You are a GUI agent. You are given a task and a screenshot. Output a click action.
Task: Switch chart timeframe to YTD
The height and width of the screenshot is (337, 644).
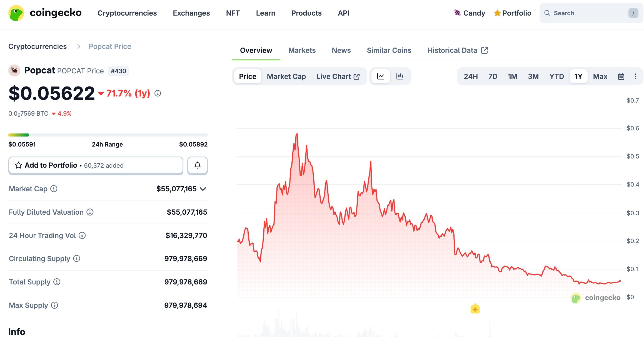coord(556,76)
